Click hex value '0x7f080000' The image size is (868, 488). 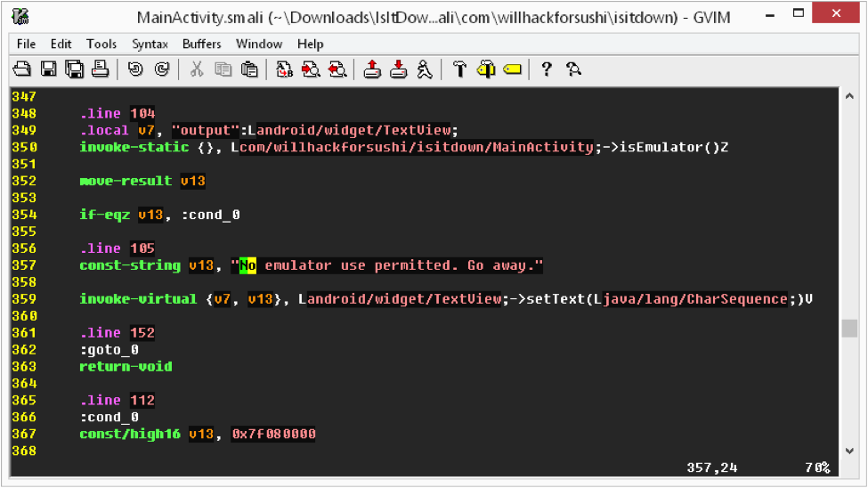[x=274, y=435]
